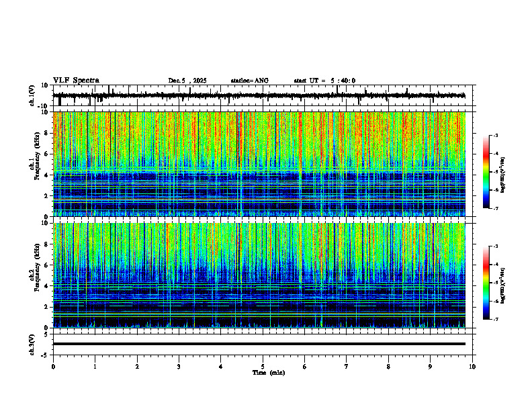532x411 pixels.
Task: Click time axis tick label "4"
Action: pos(221,367)
